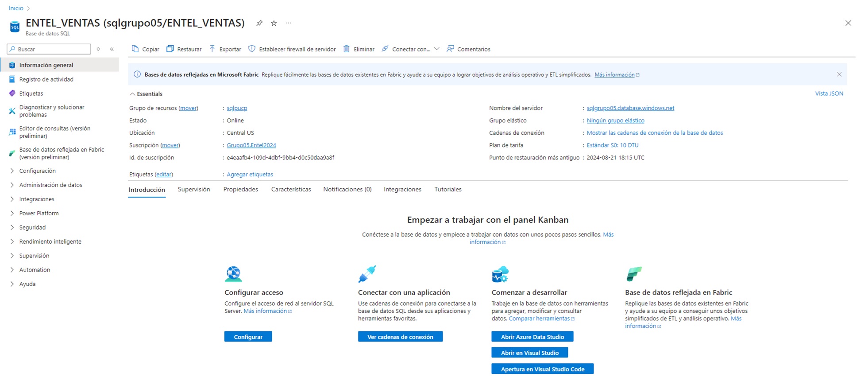This screenshot has height=385, width=868.
Task: Open the more options ellipsis in the title
Action: [288, 23]
